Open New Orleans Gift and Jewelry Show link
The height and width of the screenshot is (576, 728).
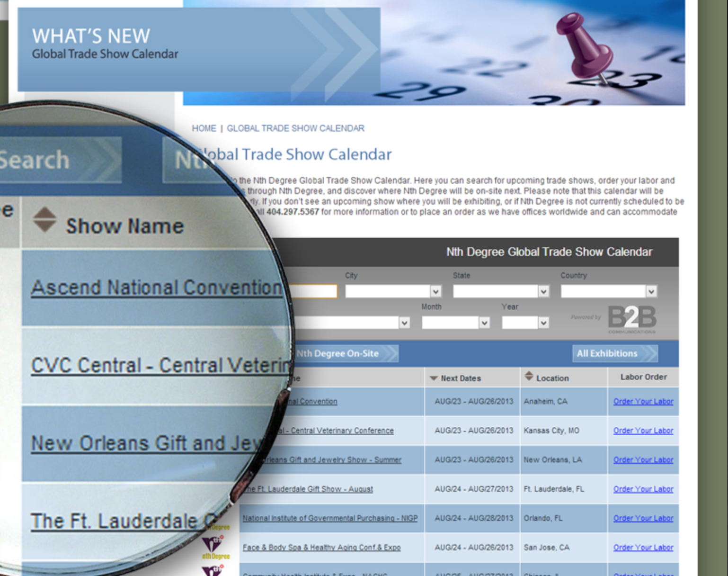[x=331, y=460]
